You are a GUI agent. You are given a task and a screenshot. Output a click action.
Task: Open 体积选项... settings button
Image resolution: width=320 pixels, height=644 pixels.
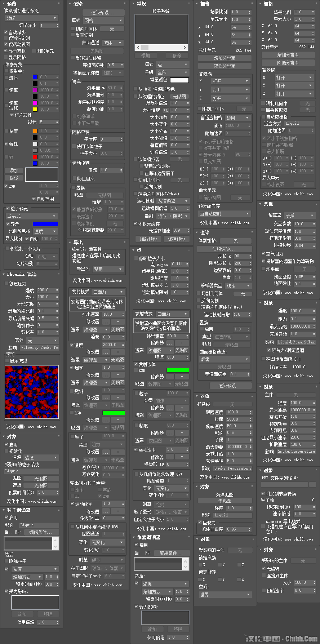click(x=224, y=249)
